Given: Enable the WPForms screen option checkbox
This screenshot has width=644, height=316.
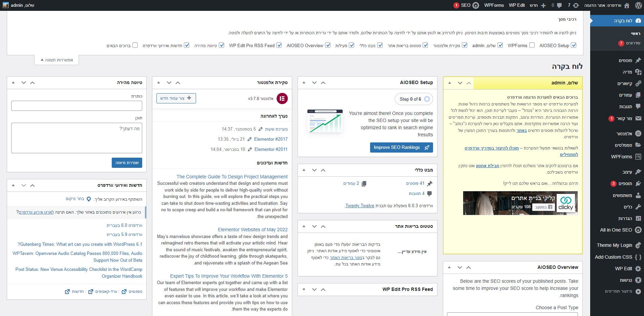Looking at the screenshot, I should click(532, 45).
